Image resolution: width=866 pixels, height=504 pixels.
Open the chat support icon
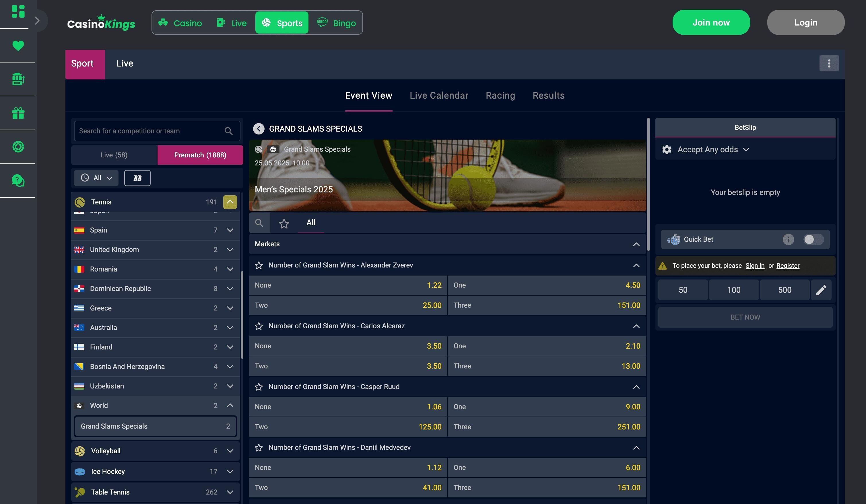(x=18, y=180)
